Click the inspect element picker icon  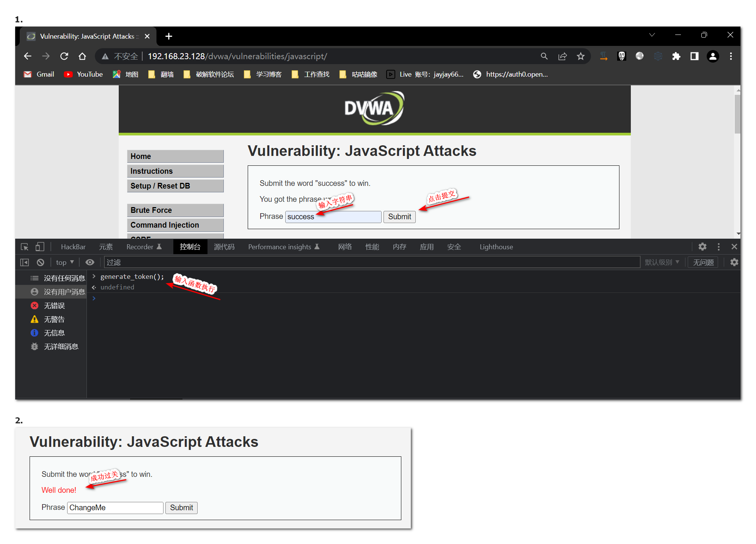pyautogui.click(x=25, y=247)
